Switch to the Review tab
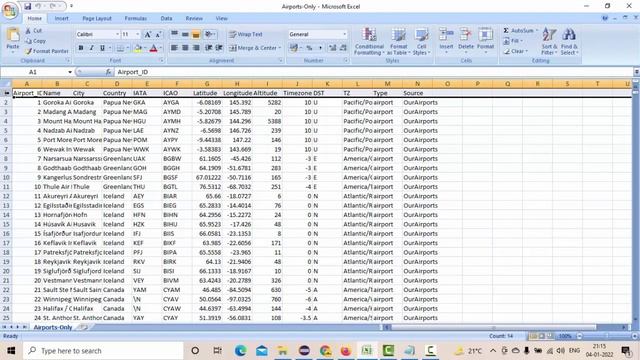 [194, 18]
